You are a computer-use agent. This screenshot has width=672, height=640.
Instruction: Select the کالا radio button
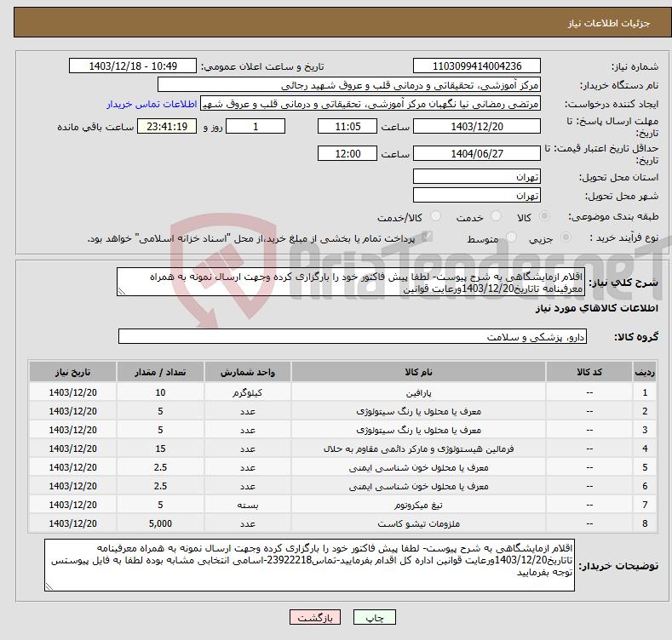point(544,216)
